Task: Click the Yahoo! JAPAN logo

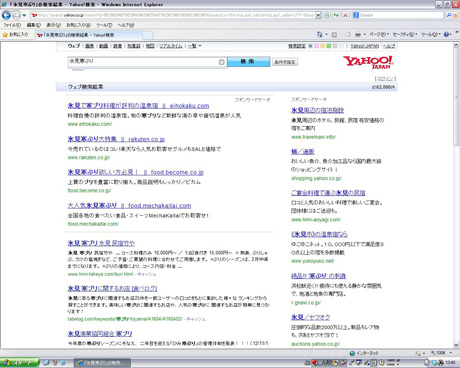Action: (x=368, y=62)
